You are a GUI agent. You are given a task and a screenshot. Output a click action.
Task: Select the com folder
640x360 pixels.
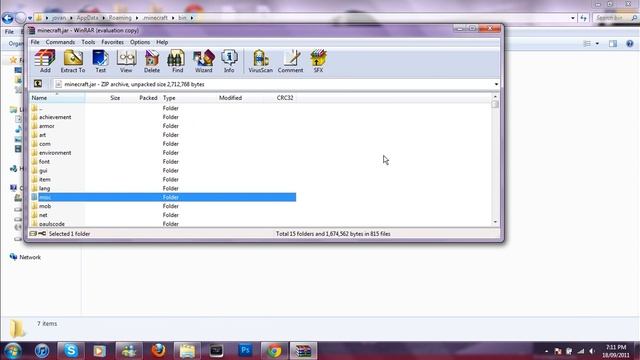pos(163,144)
